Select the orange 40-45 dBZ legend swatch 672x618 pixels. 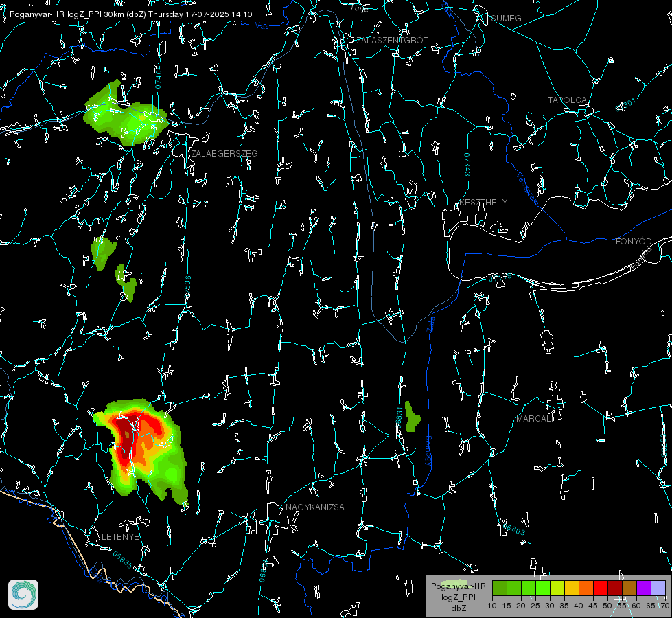coord(586,588)
